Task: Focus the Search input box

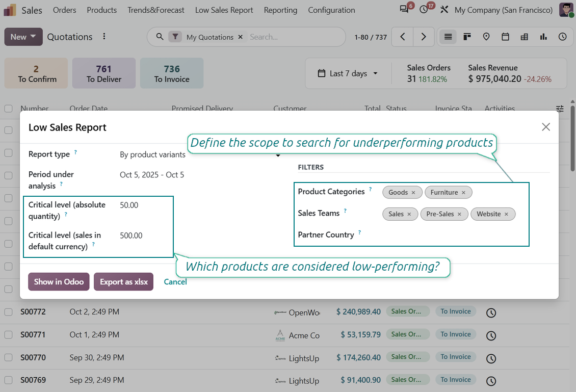Action: pyautogui.click(x=294, y=37)
